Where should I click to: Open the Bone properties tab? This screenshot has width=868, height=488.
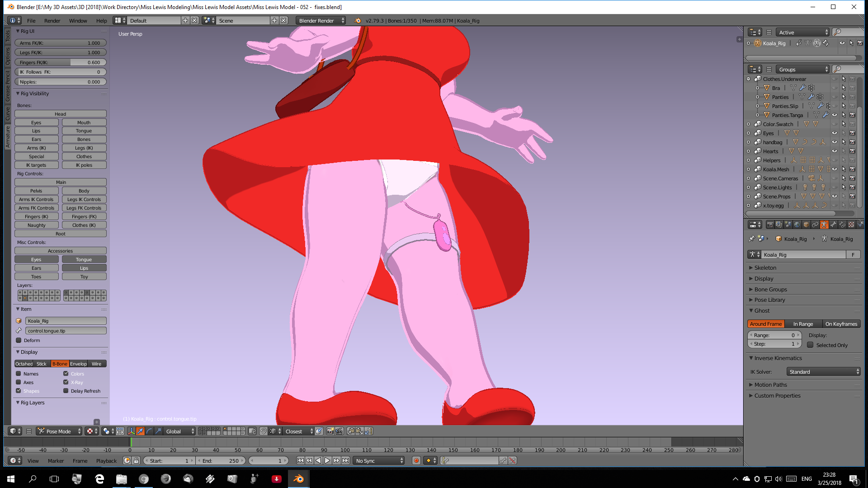coord(833,225)
